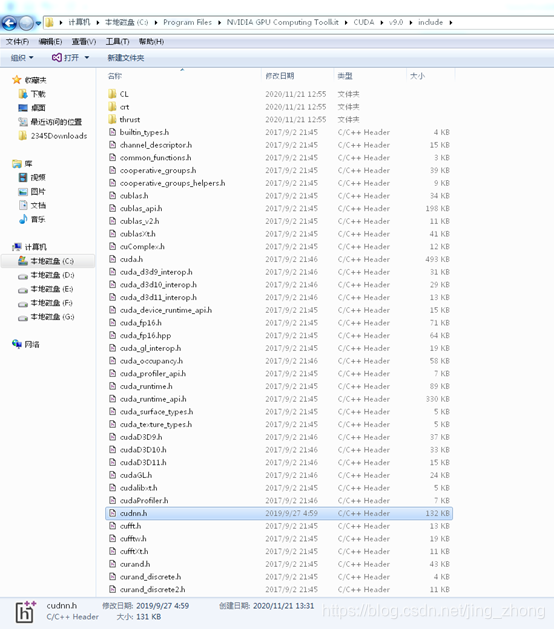Viewport: 554px width, 629px height.
Task: Select cooperative_groups.h file icon
Action: pyautogui.click(x=113, y=170)
